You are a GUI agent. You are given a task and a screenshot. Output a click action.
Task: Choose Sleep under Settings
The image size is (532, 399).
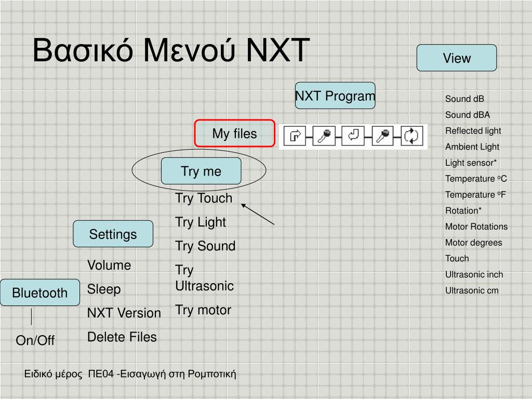coord(104,289)
